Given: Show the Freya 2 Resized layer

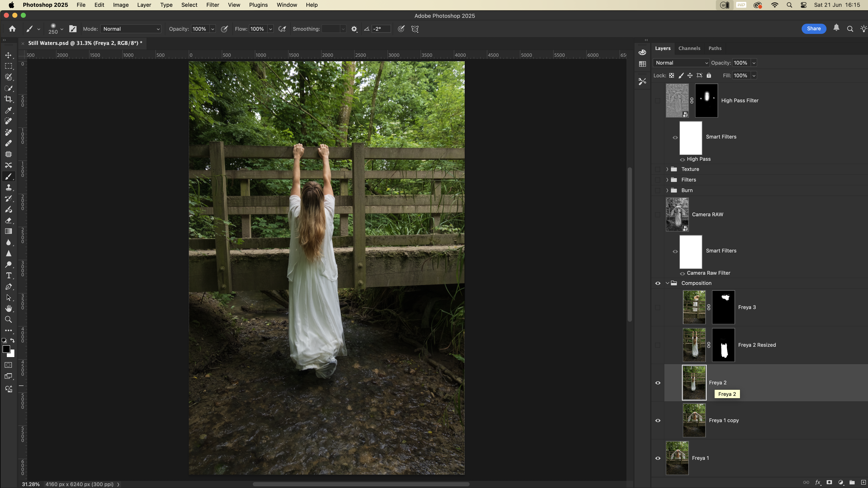Looking at the screenshot, I should (658, 345).
